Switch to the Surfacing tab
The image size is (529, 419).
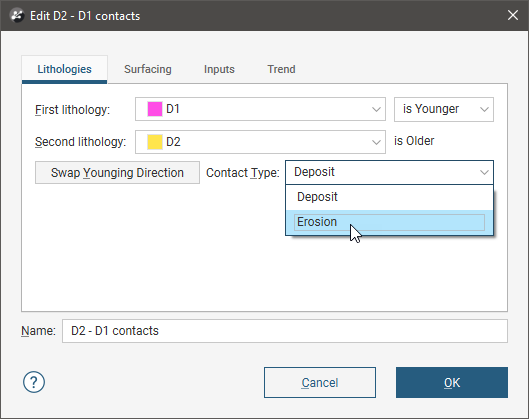(x=148, y=69)
